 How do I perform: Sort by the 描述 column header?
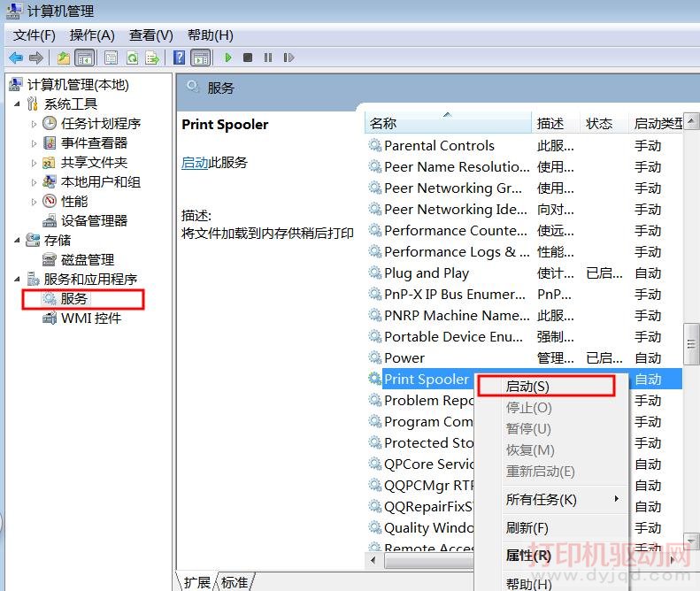(556, 123)
